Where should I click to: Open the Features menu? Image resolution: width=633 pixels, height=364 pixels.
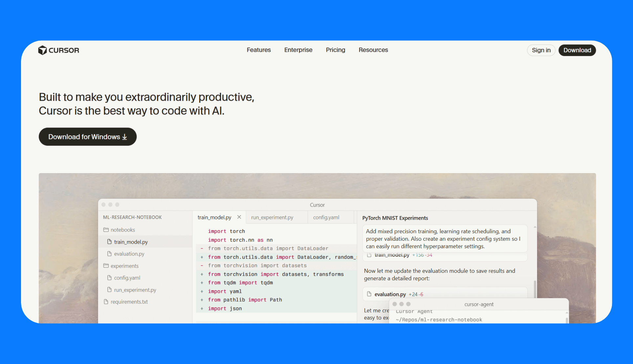coord(259,50)
